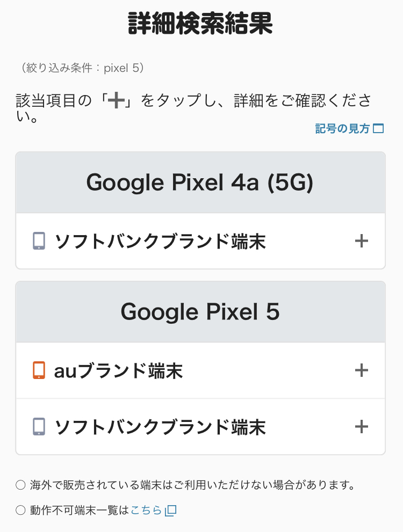Click the plus icon in the instruction text
This screenshot has height=532, width=403.
116,101
